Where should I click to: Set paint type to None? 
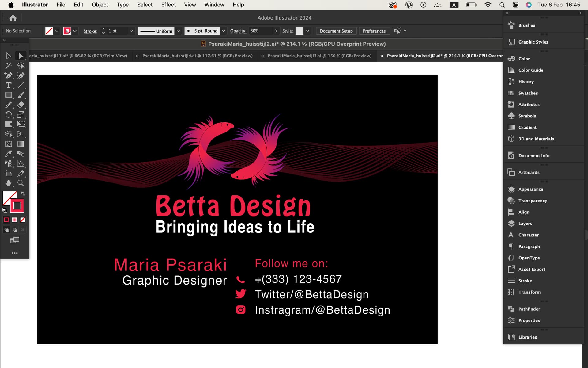tap(23, 220)
